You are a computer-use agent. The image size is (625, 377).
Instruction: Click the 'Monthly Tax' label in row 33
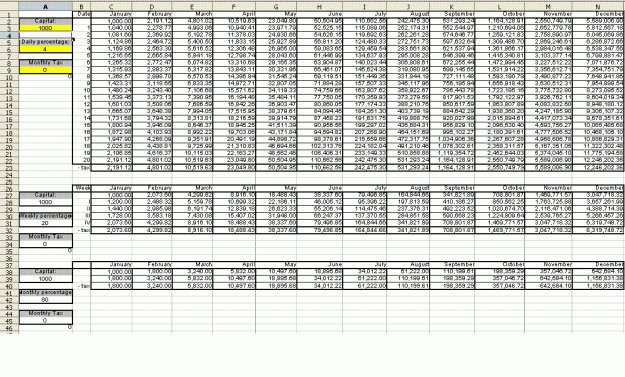click(45, 237)
